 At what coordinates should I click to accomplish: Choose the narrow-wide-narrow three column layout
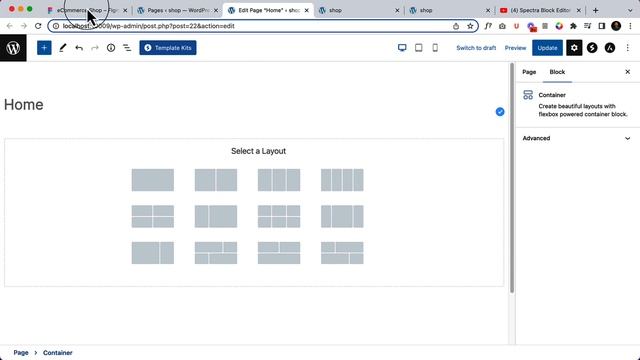click(x=342, y=216)
